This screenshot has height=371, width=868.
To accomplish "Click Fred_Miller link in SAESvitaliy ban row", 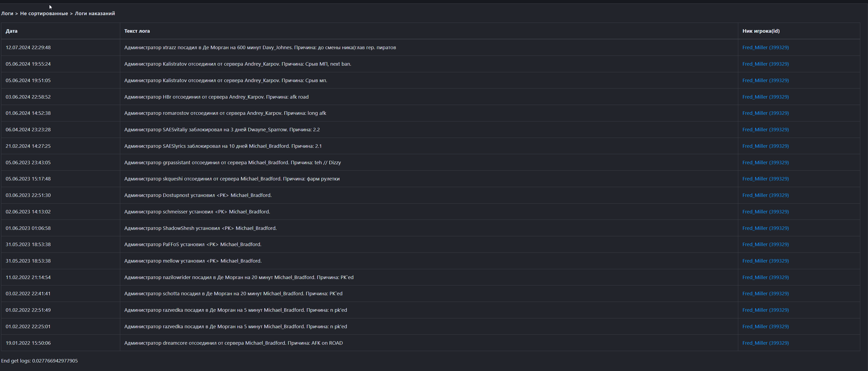I will 765,130.
